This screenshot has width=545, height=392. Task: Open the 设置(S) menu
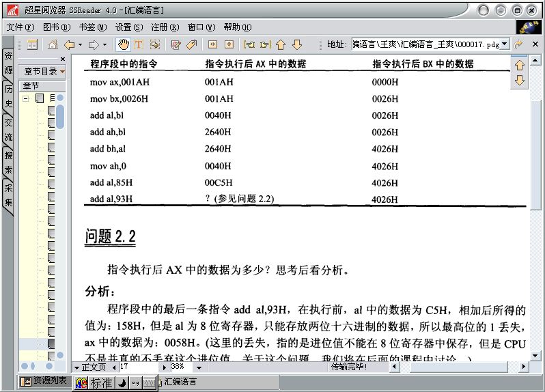click(x=129, y=27)
